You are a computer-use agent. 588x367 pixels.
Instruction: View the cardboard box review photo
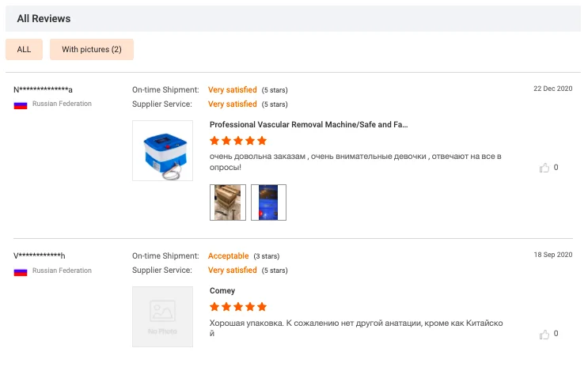(x=228, y=202)
